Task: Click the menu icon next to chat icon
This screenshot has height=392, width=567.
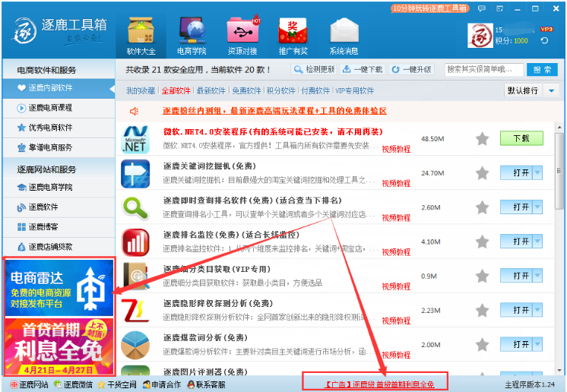Action: 500,8
